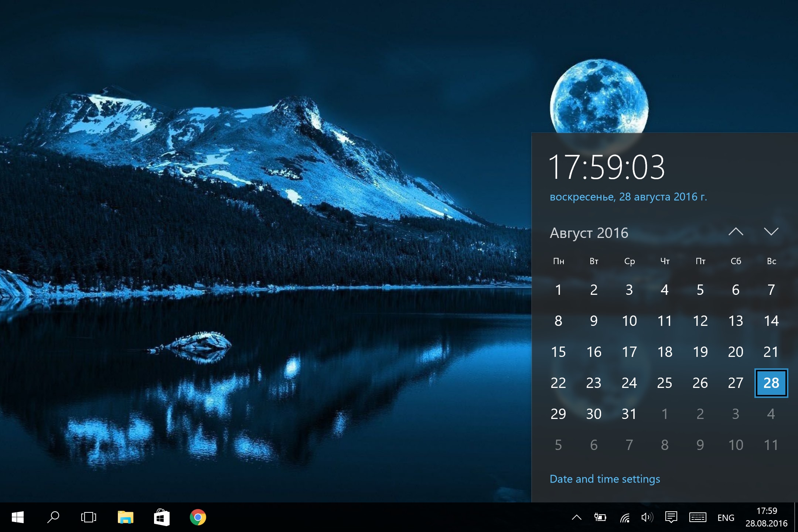Viewport: 798px width, 532px height.
Task: Select August 25 in the calendar
Action: 665,383
